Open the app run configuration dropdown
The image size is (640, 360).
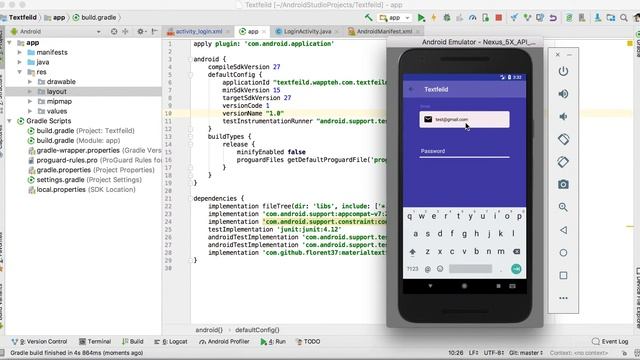(395, 18)
